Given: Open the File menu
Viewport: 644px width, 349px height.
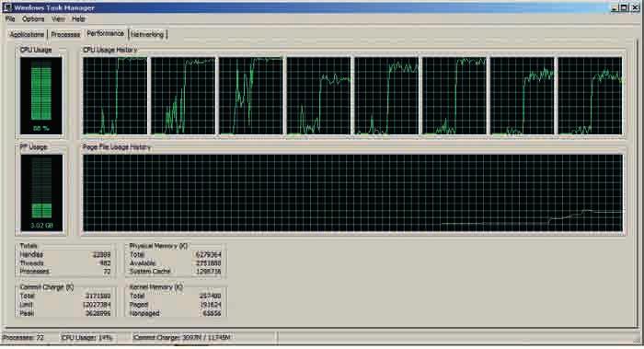Looking at the screenshot, I should click(x=10, y=19).
